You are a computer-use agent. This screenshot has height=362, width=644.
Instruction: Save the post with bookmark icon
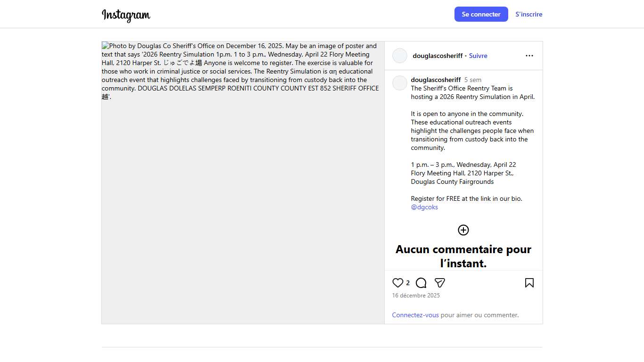pyautogui.click(x=529, y=283)
